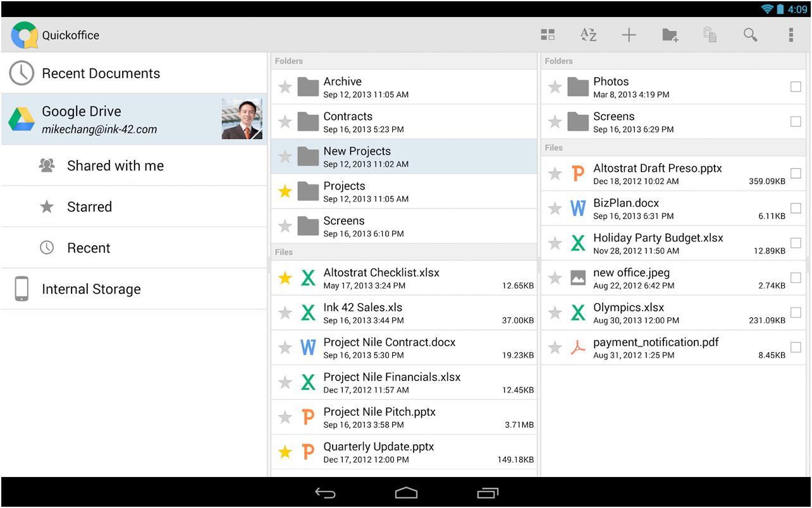Open Recent Documents
Image resolution: width=812 pixels, height=508 pixels.
coord(101,73)
